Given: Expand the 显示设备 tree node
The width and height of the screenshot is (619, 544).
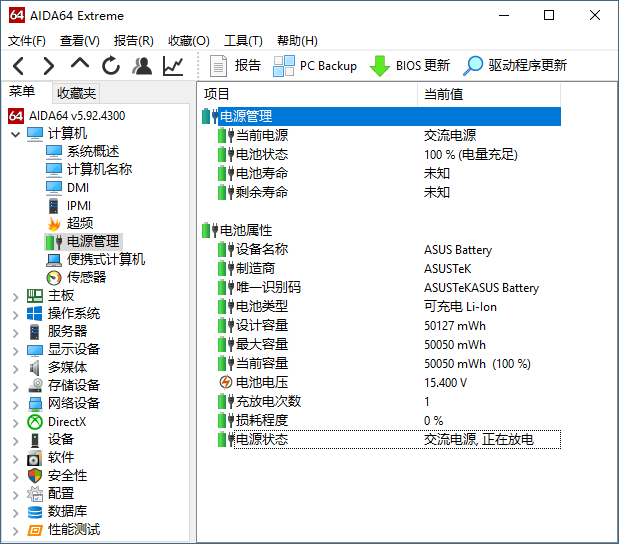Looking at the screenshot, I should 14,350.
